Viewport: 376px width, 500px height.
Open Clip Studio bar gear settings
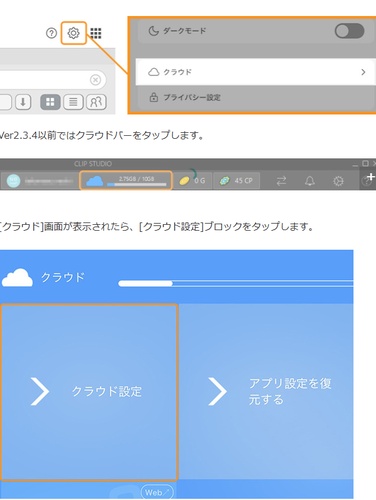(x=338, y=181)
